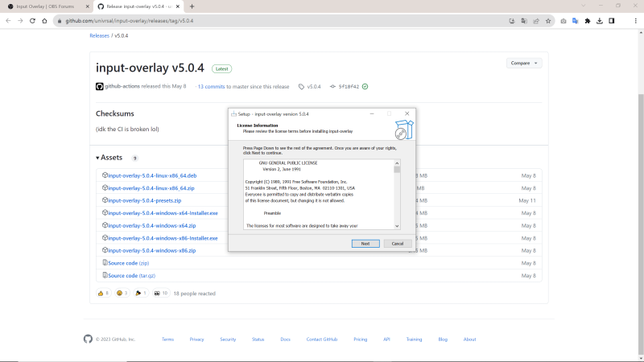
Task: Open the Pricing footer link
Action: coord(360,339)
